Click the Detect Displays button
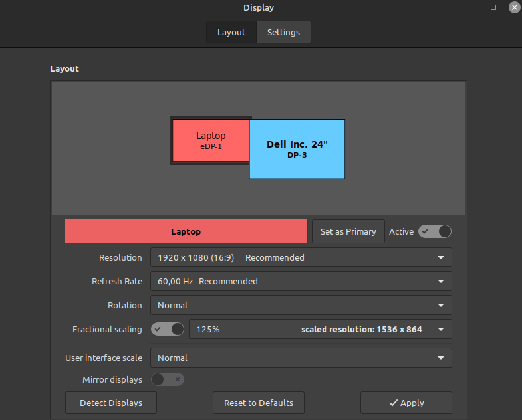The image size is (522, 420). [111, 403]
